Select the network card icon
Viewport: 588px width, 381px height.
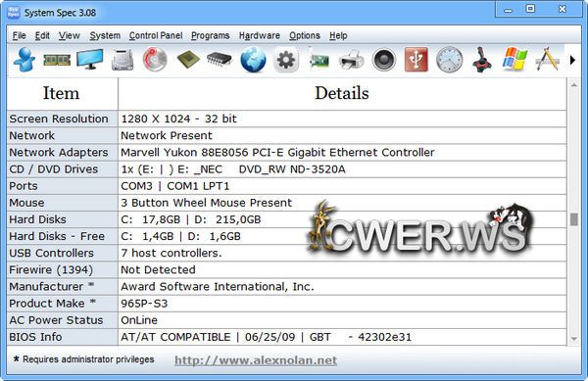point(319,60)
